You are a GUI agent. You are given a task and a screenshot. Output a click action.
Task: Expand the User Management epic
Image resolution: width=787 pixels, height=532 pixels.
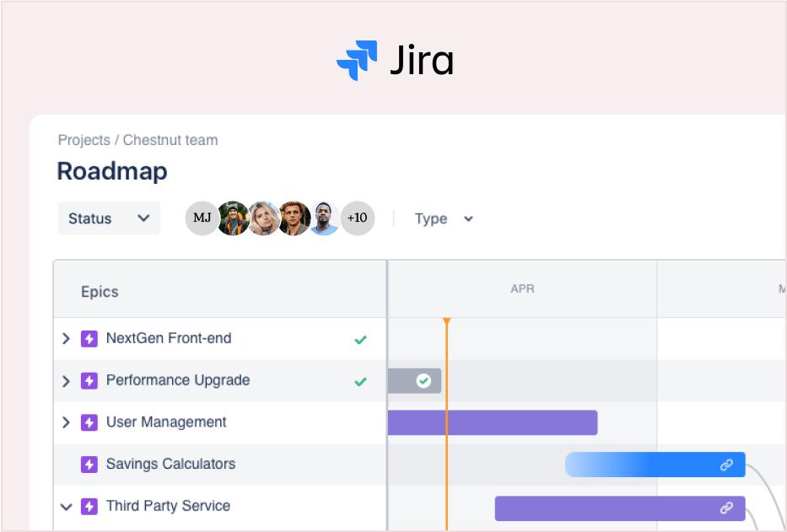(66, 422)
